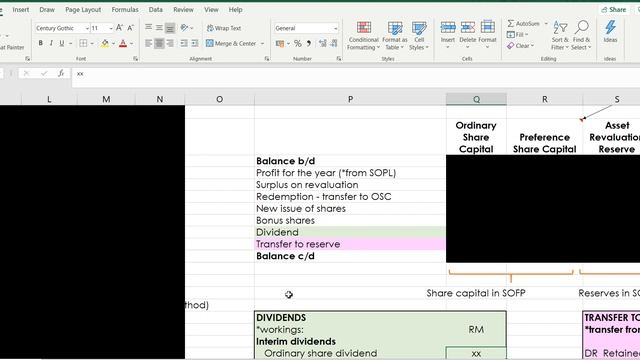This screenshot has height=360, width=640.
Task: Open the Data tab
Action: [x=156, y=9]
